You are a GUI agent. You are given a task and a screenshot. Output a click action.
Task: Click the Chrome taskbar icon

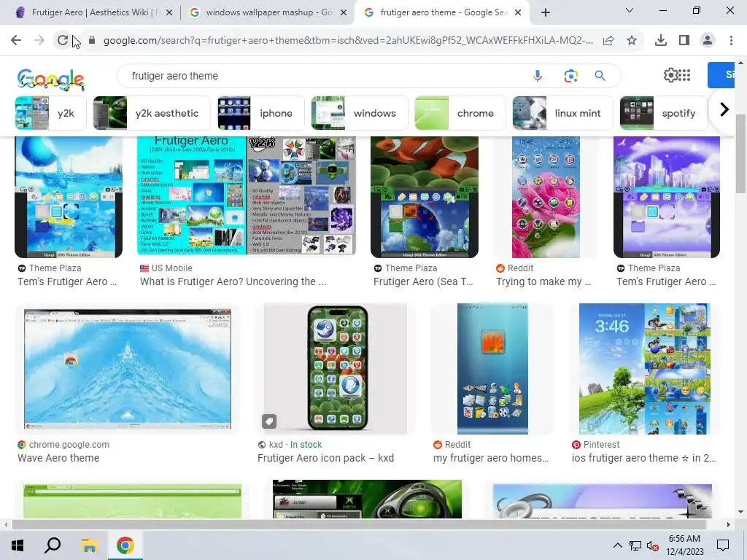[x=125, y=545]
